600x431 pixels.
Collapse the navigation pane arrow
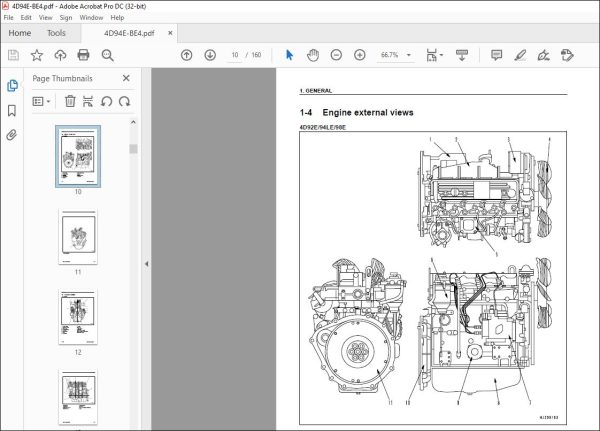click(147, 264)
